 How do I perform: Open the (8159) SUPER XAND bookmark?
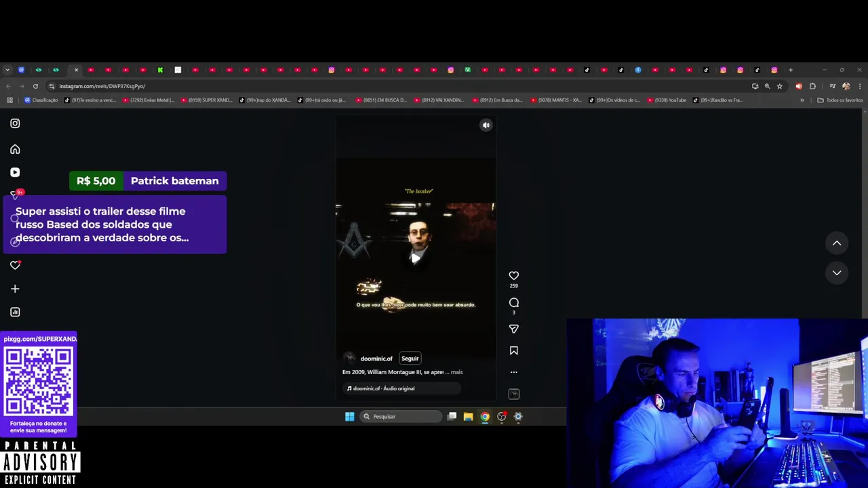coord(207,100)
